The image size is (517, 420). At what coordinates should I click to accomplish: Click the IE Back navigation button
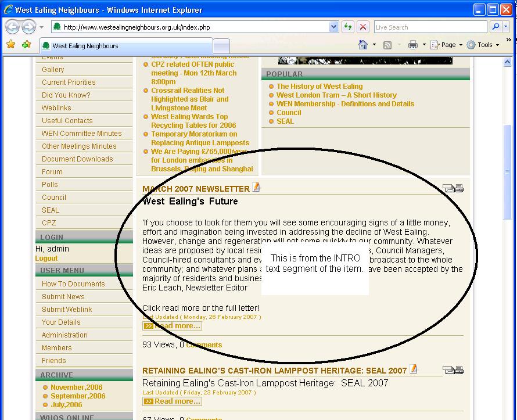(x=13, y=27)
